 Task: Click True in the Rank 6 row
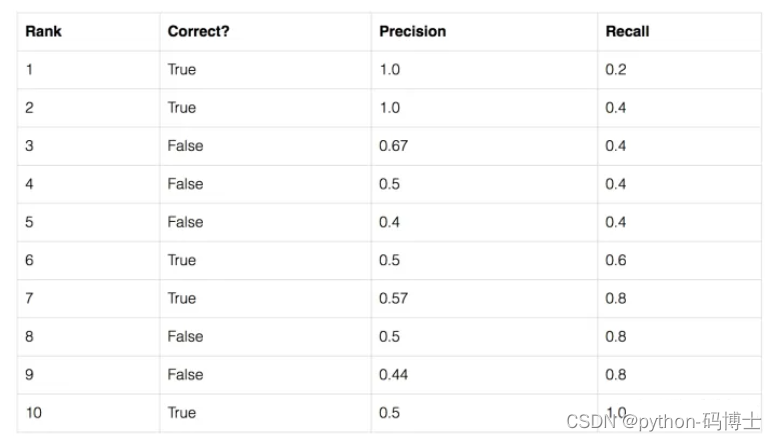click(182, 260)
